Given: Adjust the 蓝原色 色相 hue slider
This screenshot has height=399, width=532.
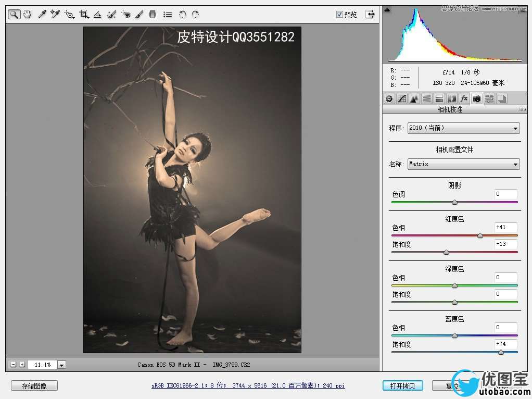Looking at the screenshot, I should pyautogui.click(x=454, y=335).
